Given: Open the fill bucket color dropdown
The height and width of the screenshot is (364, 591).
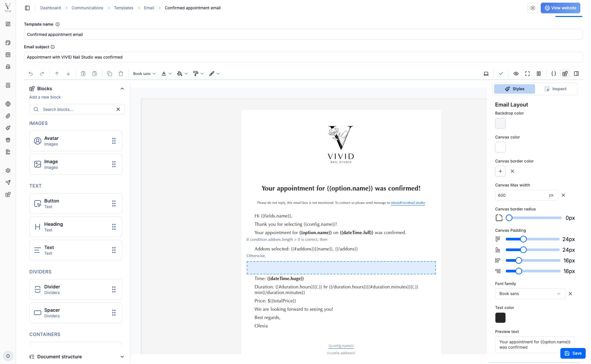Looking at the screenshot, I should pos(182,74).
